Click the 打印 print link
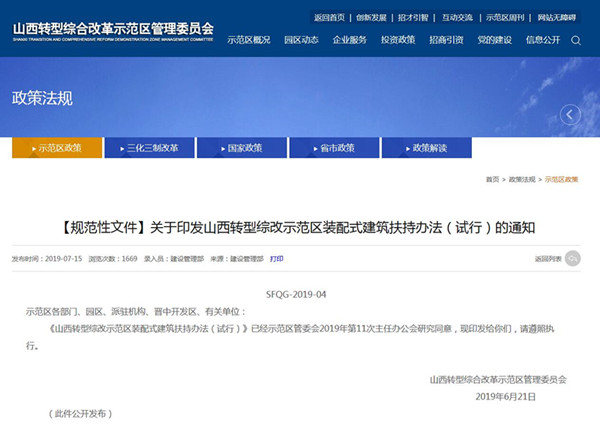This screenshot has width=600, height=424. pyautogui.click(x=277, y=258)
